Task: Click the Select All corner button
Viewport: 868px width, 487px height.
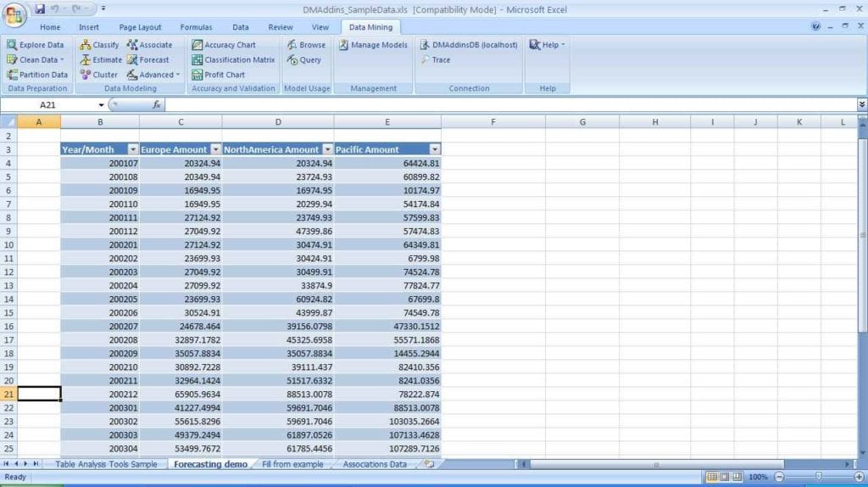Action: [8, 122]
